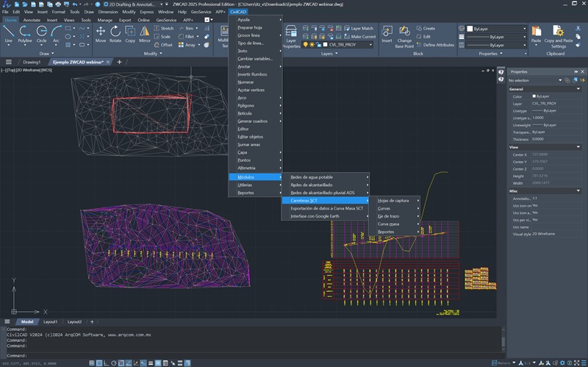The image size is (588, 367).
Task: Toggle the layer on/off lightbulb icon
Action: (x=306, y=45)
